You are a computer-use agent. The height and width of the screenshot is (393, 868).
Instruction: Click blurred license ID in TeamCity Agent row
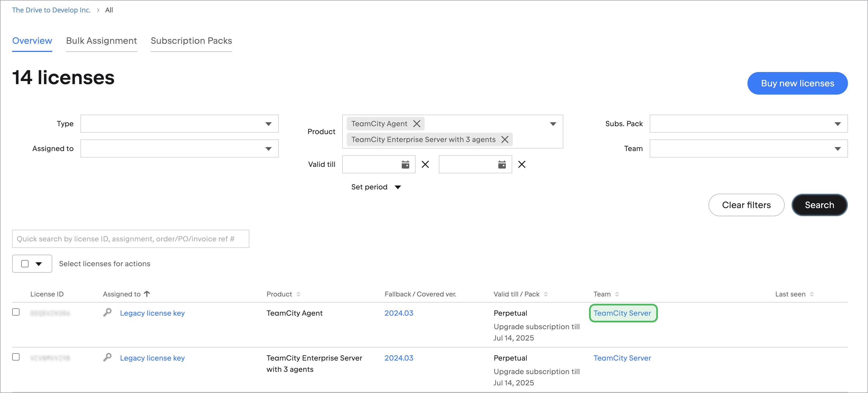pos(50,313)
